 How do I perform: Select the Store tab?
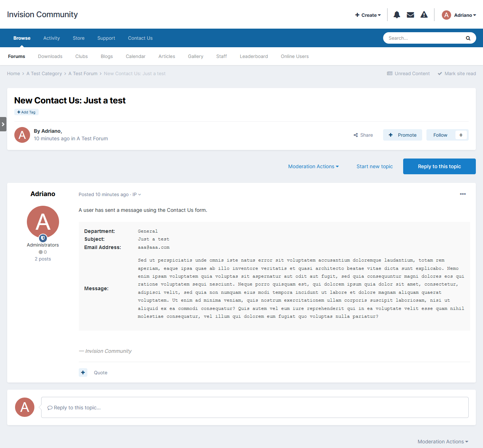pos(79,38)
